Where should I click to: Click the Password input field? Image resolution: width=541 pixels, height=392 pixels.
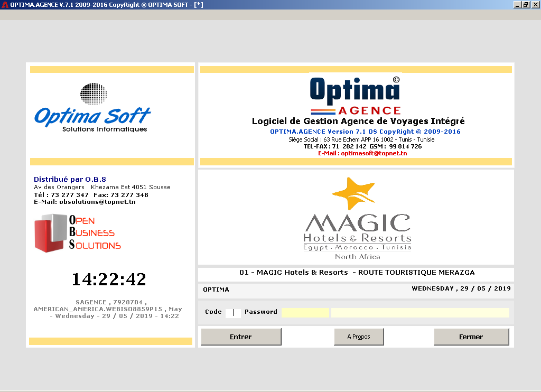pos(305,313)
